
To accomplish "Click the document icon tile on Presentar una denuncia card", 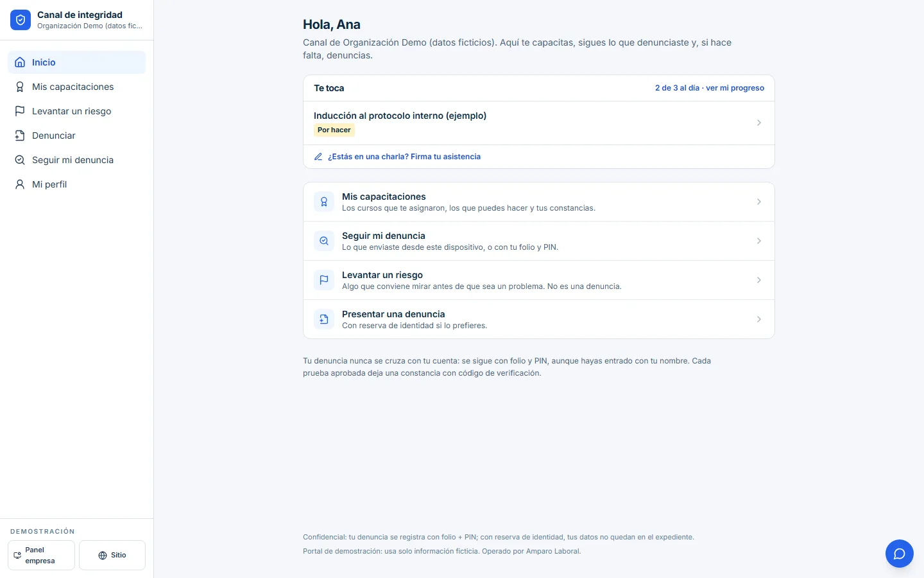I will pos(324,319).
